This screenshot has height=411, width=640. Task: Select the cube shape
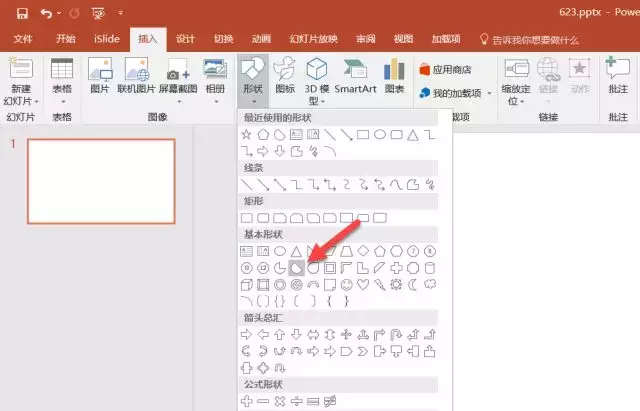click(x=247, y=284)
